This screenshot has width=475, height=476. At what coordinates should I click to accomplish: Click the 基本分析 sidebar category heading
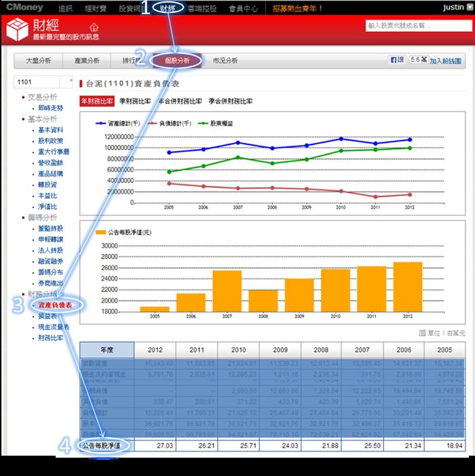coord(42,119)
